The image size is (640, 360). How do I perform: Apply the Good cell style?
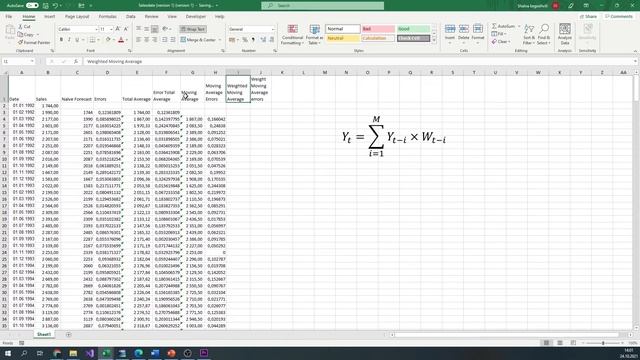pyautogui.click(x=413, y=29)
